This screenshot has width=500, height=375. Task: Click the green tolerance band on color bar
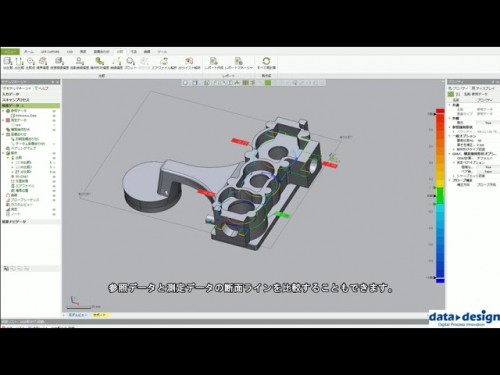coord(440,196)
